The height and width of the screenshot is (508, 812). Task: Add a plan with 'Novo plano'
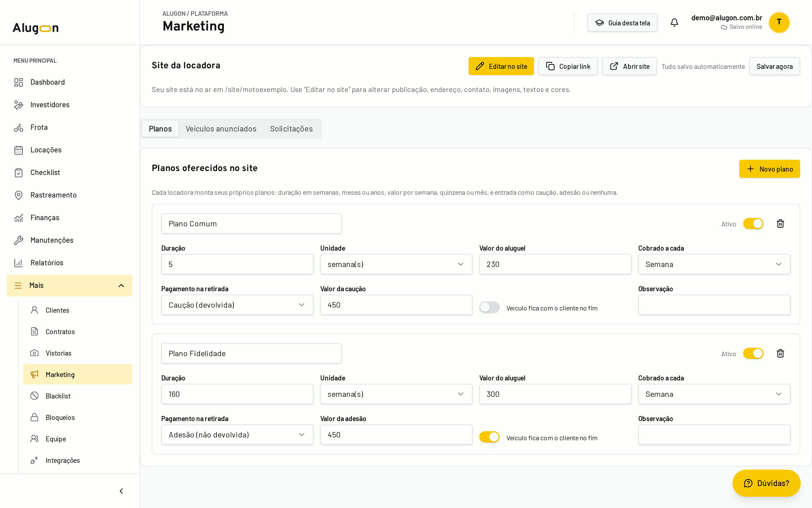click(x=769, y=169)
